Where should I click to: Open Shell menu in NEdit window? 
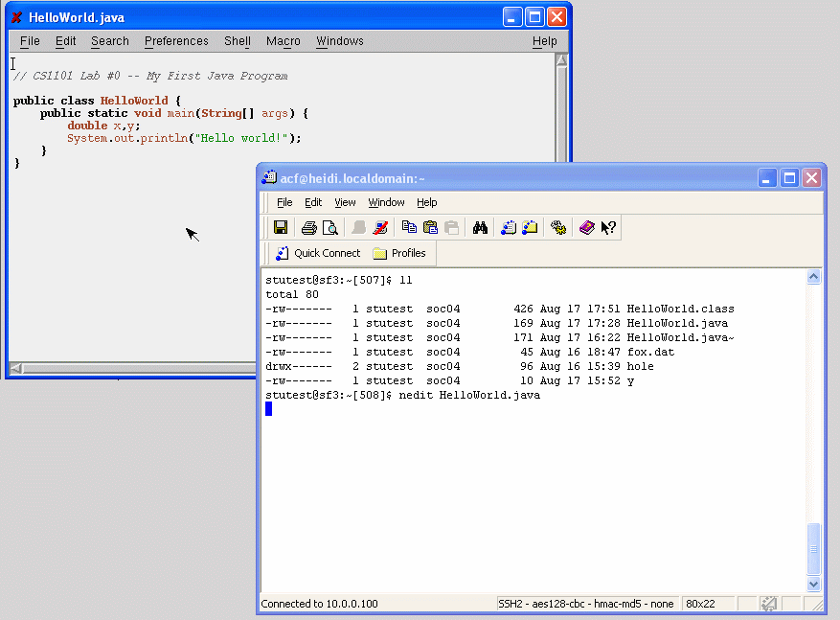238,41
